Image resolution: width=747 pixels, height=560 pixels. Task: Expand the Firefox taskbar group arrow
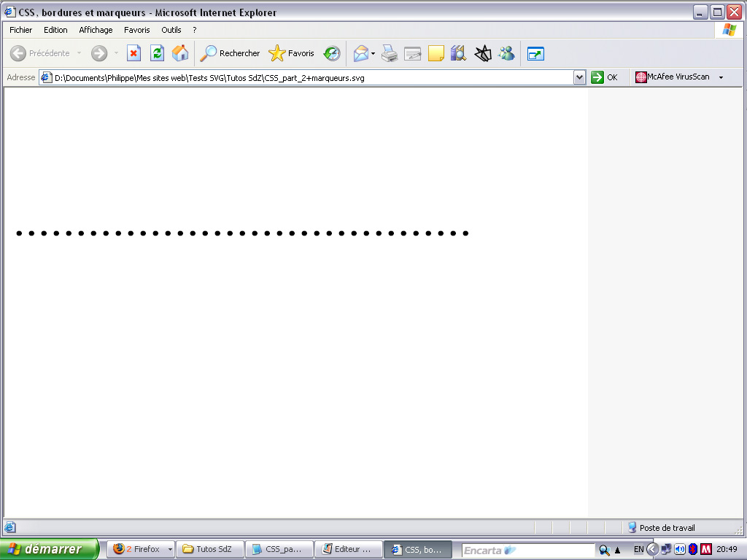[x=169, y=550]
